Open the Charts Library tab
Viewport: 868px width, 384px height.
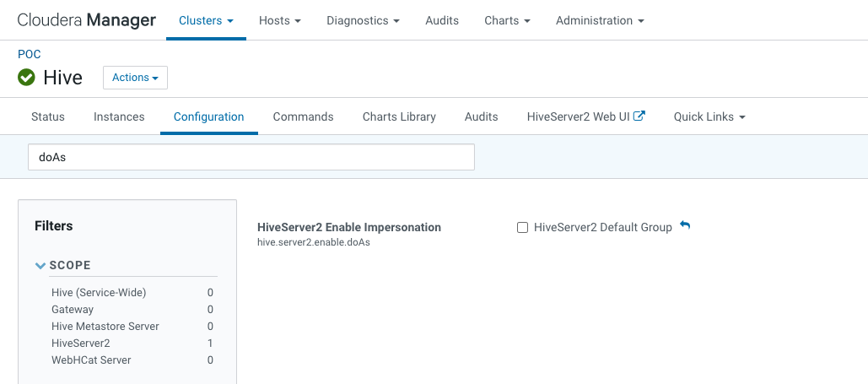pyautogui.click(x=399, y=117)
